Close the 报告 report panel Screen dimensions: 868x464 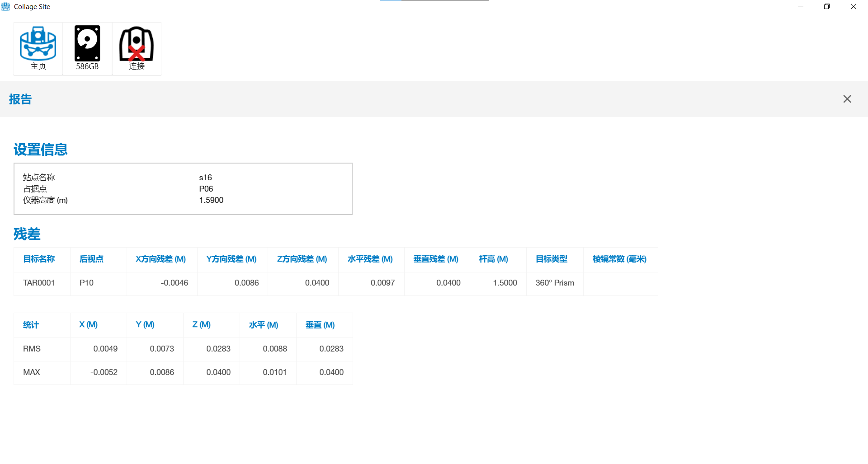pyautogui.click(x=847, y=99)
